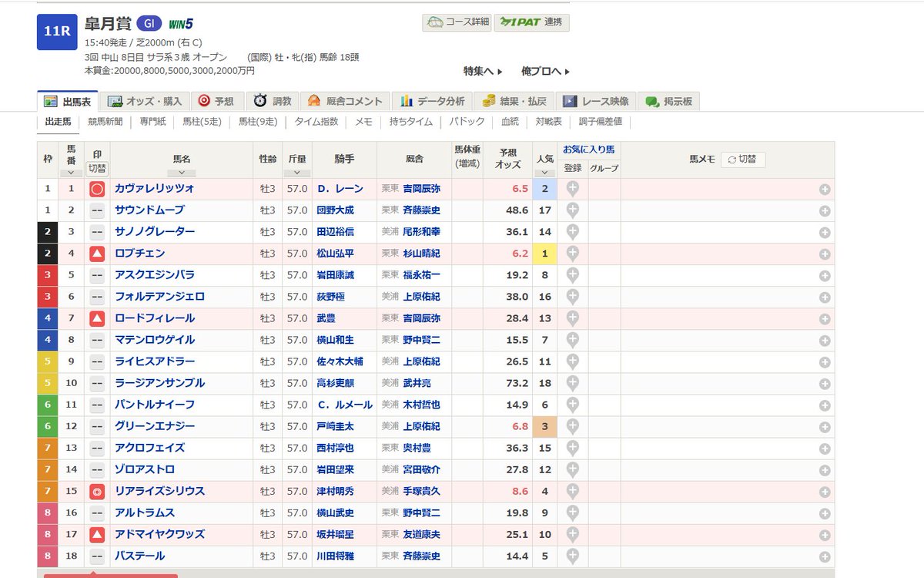The image size is (924, 578).
Task: Add ゾロアストロ to favorites pin icon
Action: [572, 469]
